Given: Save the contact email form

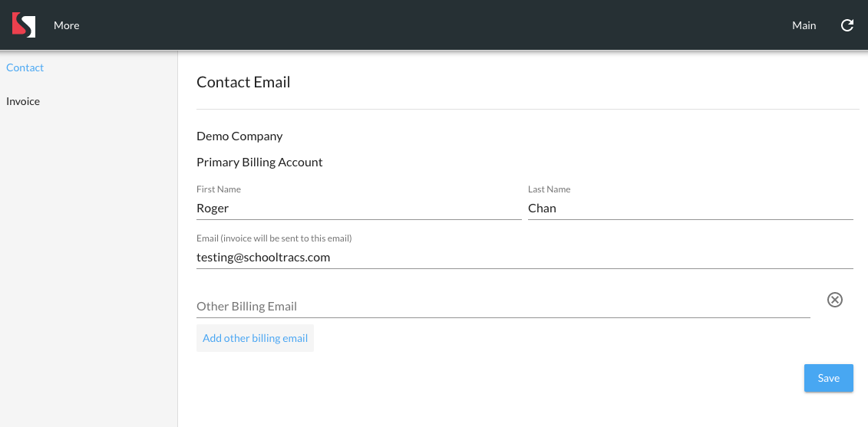Looking at the screenshot, I should 828,378.
